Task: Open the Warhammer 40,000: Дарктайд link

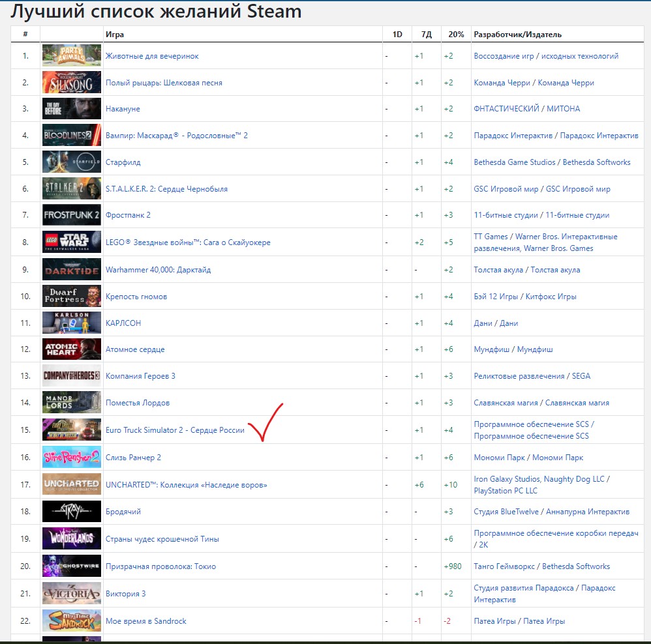Action: point(158,270)
